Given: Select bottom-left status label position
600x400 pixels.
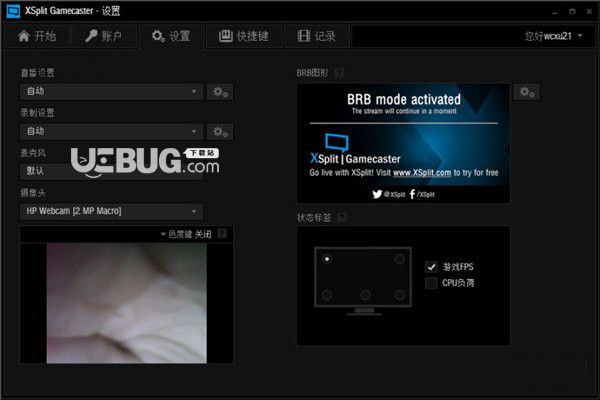Looking at the screenshot, I should pos(327,295).
